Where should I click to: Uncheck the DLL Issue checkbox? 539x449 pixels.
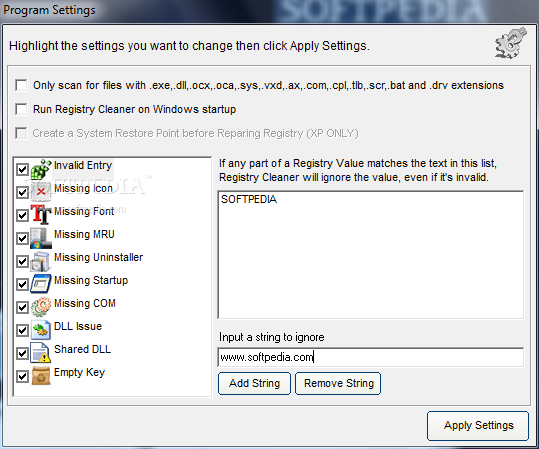click(22, 330)
